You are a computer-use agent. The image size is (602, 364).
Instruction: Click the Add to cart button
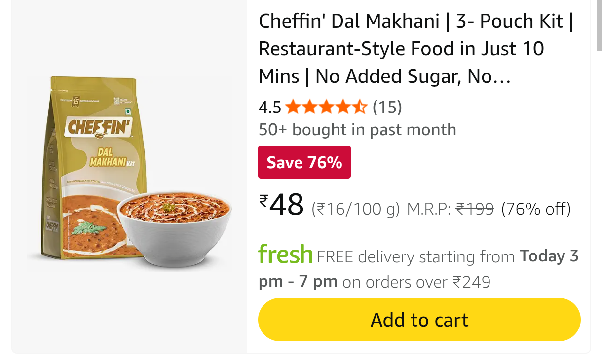click(419, 320)
